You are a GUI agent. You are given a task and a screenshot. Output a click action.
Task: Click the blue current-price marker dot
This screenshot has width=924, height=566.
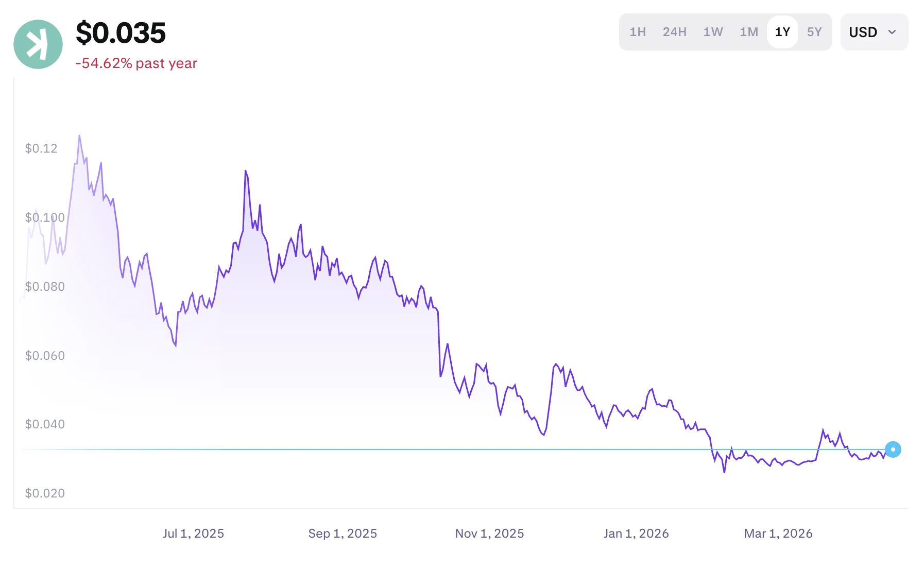click(893, 450)
